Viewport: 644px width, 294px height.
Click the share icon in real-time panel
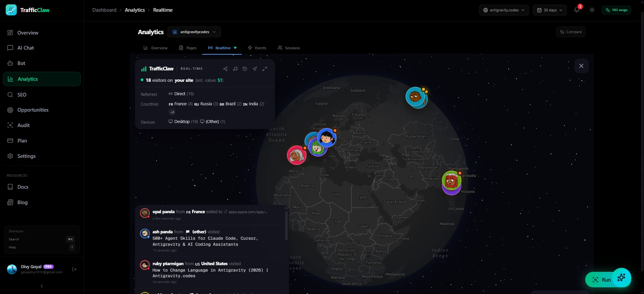(x=225, y=69)
